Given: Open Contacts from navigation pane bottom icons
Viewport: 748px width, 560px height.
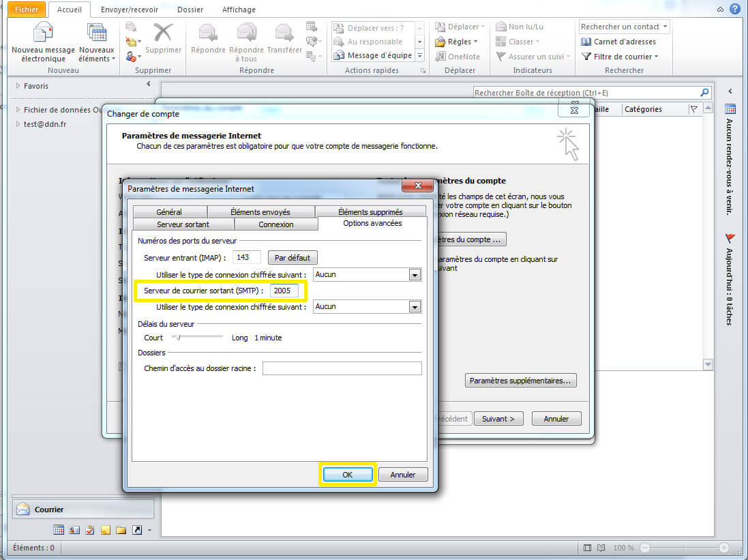Looking at the screenshot, I should [74, 530].
